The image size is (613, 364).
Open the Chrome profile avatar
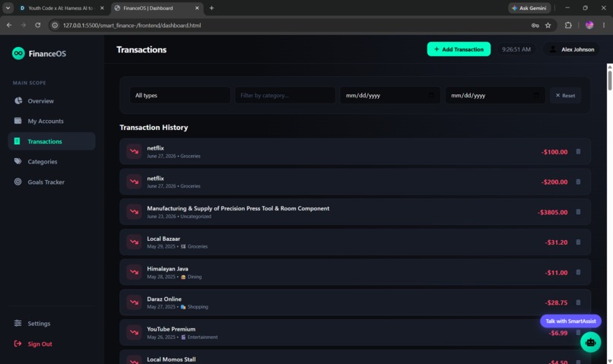[589, 25]
